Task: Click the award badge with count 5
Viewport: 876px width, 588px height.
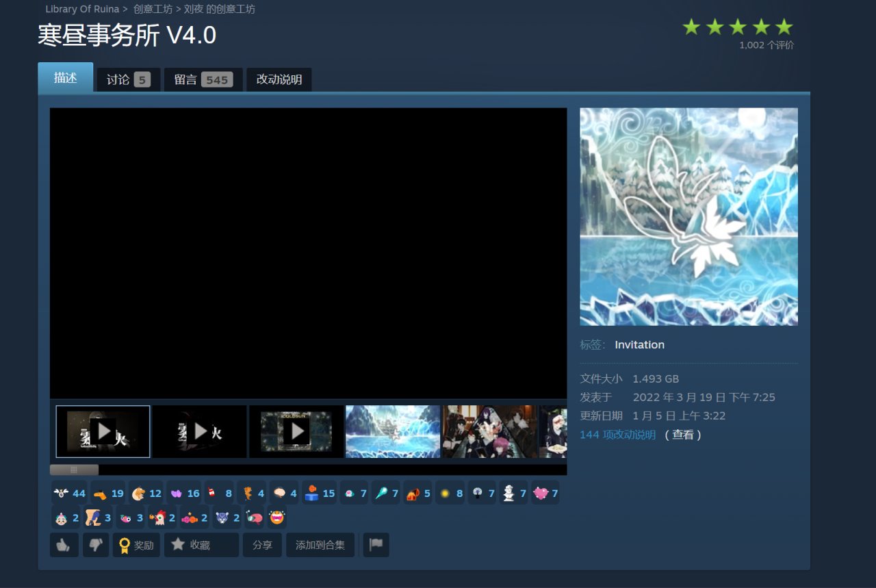Action: [x=417, y=493]
